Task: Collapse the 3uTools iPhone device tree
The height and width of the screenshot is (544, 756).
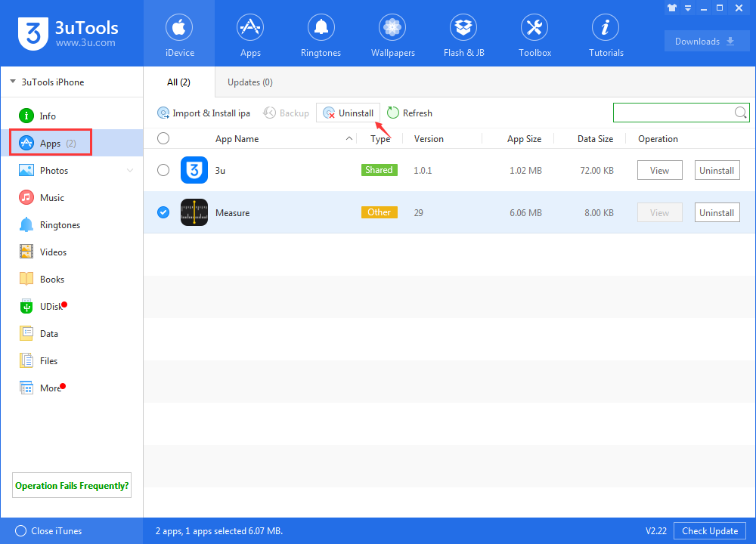Action: 13,82
